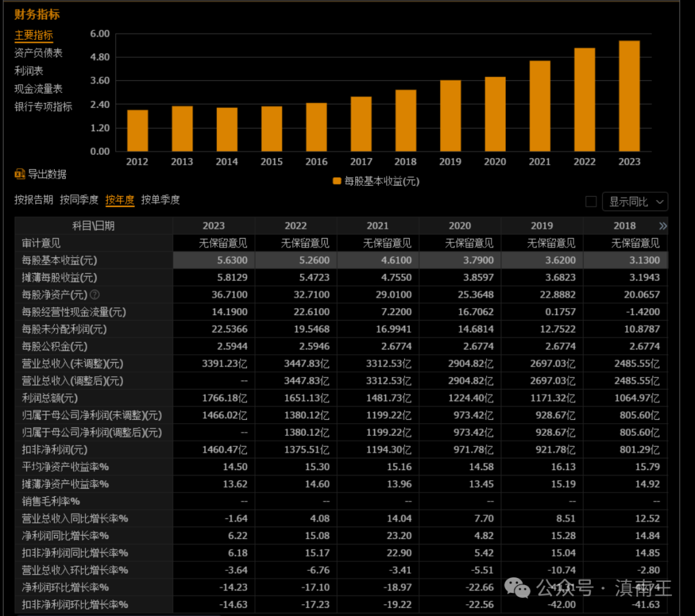
Task: Switch to 主要指标 in the sidebar
Action: coord(33,35)
